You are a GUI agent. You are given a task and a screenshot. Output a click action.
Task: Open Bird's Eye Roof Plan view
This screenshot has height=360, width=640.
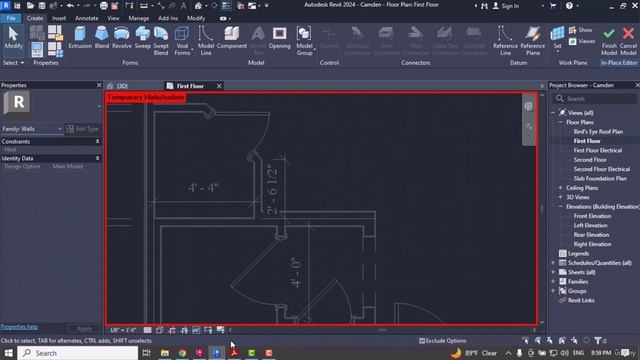pos(598,131)
